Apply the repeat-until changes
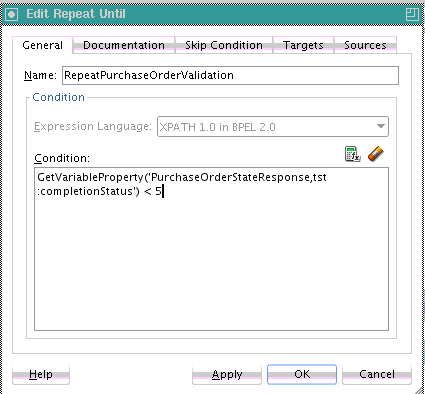 [x=227, y=374]
